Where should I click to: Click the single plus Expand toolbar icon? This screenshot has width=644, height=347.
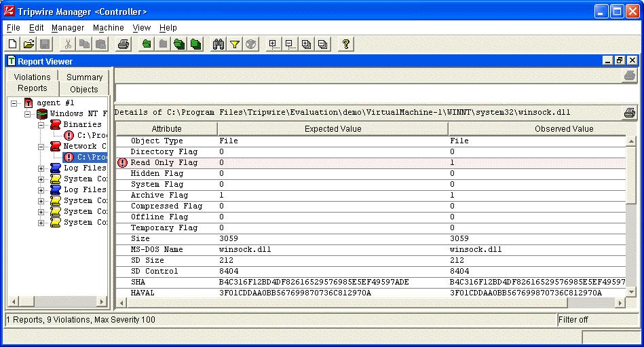pyautogui.click(x=273, y=44)
